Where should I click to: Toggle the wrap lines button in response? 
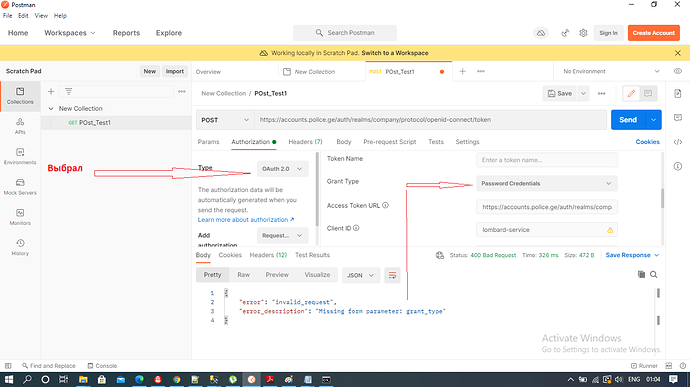[392, 275]
